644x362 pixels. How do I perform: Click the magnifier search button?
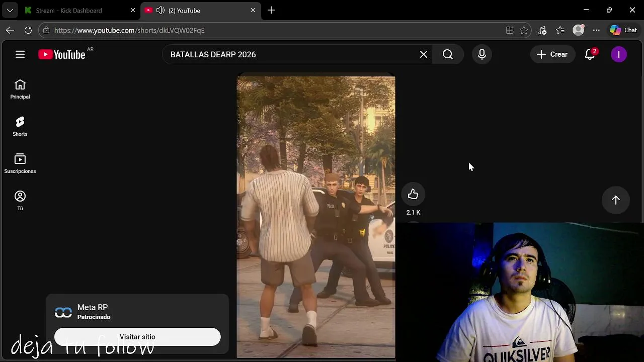pyautogui.click(x=448, y=54)
